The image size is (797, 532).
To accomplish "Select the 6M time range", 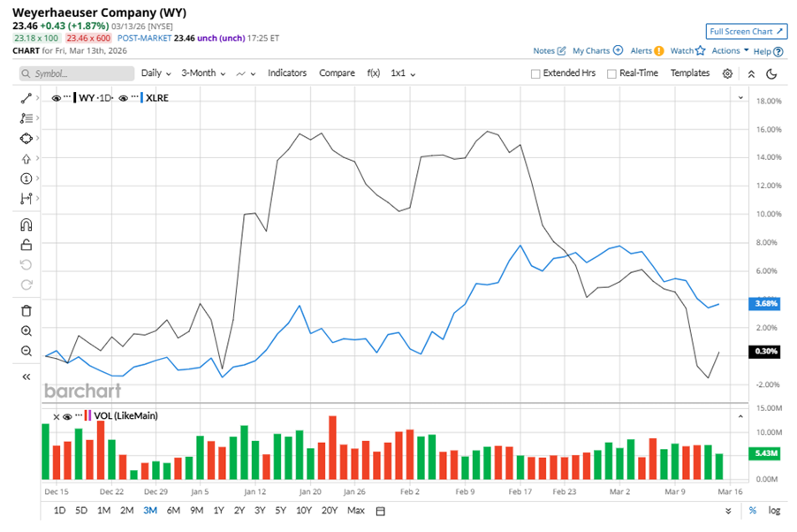I will click(x=173, y=510).
